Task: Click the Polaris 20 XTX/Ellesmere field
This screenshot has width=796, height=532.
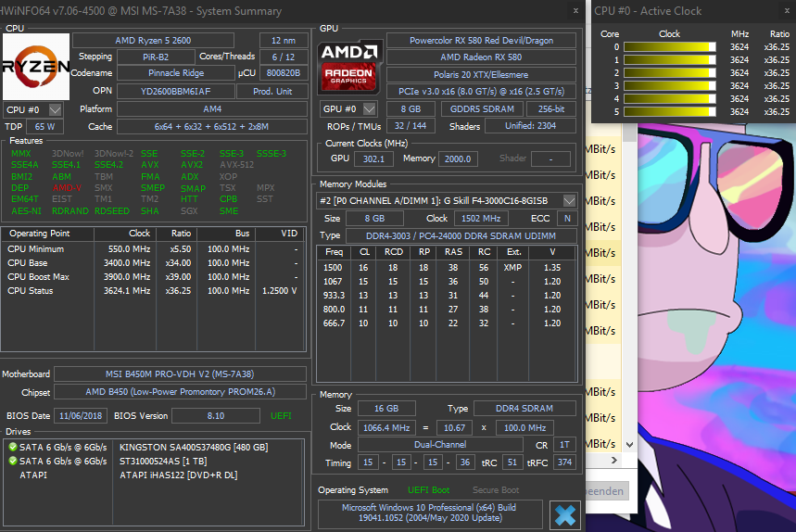Action: point(481,75)
